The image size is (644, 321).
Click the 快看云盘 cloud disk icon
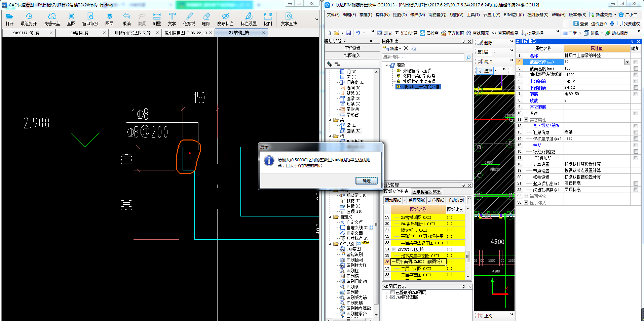(x=52, y=19)
